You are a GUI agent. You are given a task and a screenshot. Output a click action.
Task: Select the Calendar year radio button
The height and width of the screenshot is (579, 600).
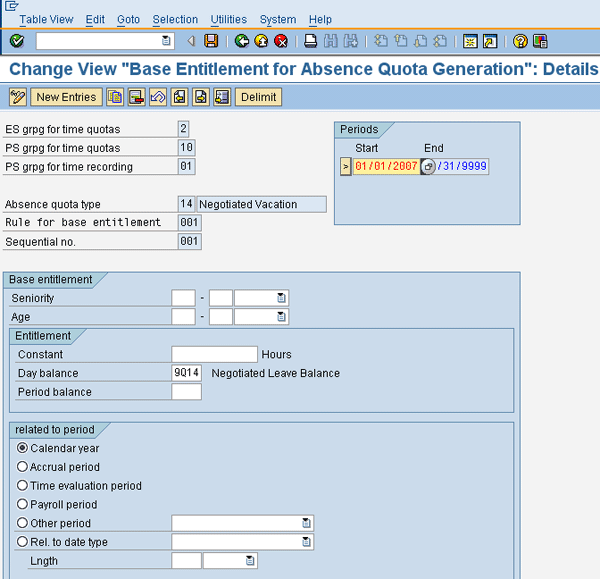click(x=22, y=448)
